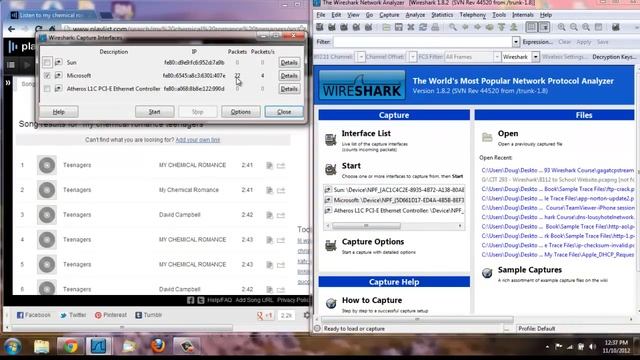Click the Close Capture File toolbar icon
This screenshot has width=640, height=360.
(411, 27)
